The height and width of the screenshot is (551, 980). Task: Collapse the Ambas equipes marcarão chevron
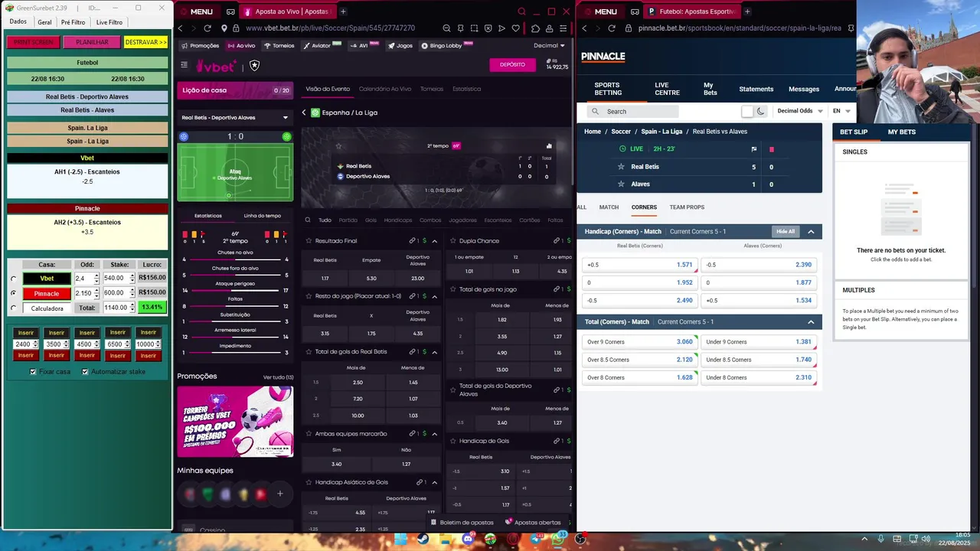[434, 434]
